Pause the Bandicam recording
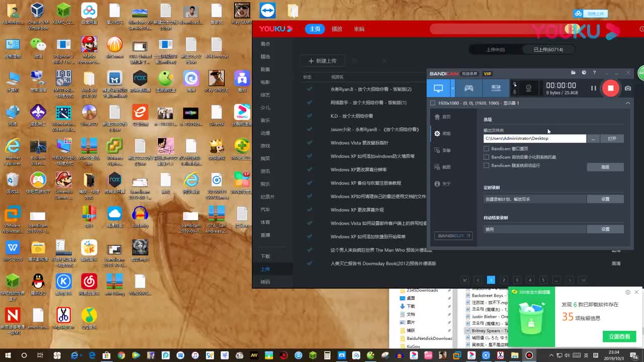 tap(593, 88)
